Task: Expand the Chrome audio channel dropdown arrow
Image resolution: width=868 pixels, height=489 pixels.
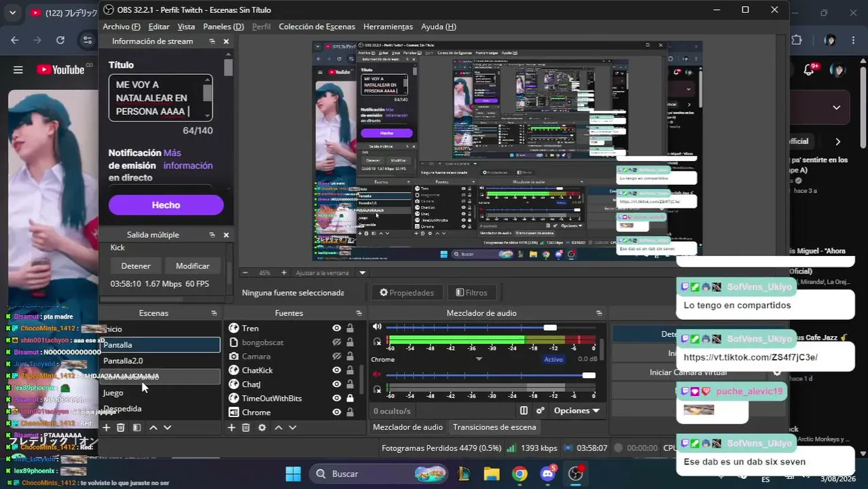Action: pos(479,359)
